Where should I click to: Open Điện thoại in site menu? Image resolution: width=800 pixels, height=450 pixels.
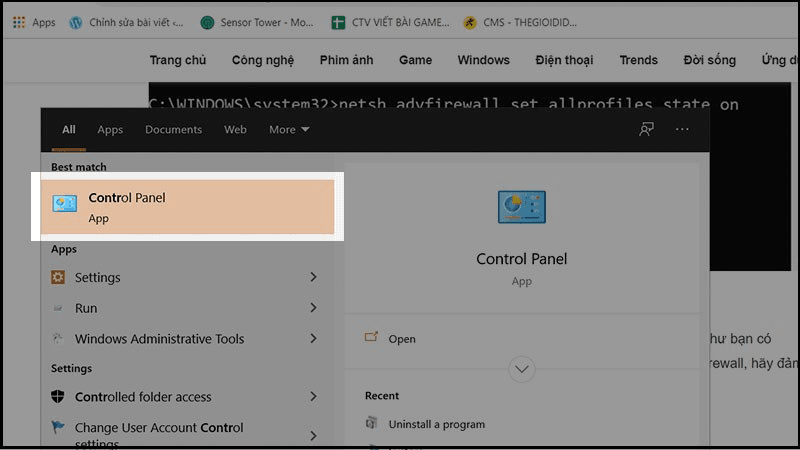point(564,60)
